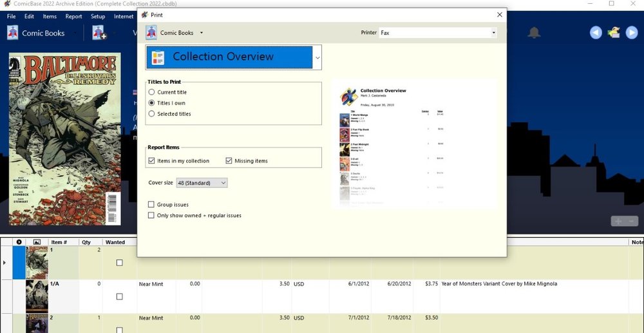Image resolution: width=644 pixels, height=333 pixels.
Task: Click the Comic Books icon in Print dialog
Action: 151,32
